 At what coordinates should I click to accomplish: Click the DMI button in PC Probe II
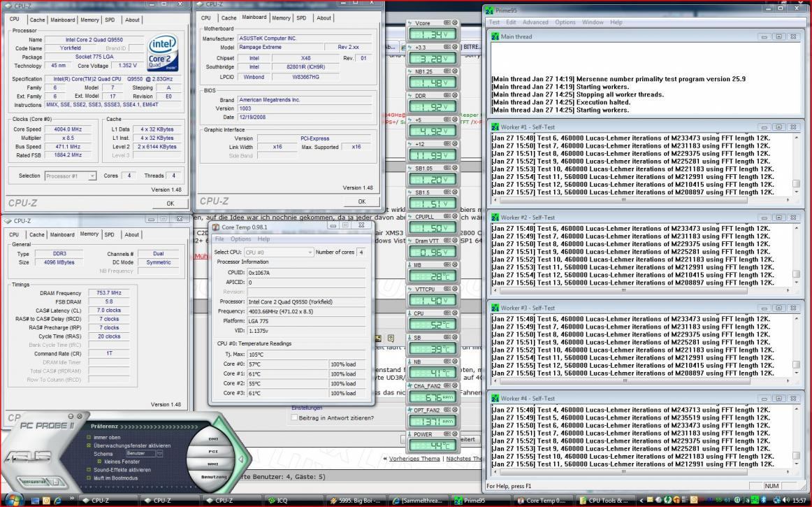pyautogui.click(x=213, y=438)
